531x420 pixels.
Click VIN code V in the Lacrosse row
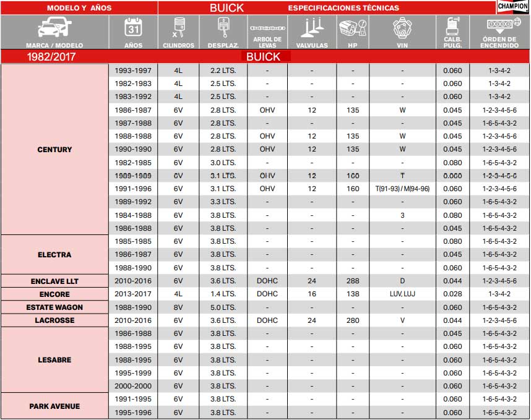point(402,320)
